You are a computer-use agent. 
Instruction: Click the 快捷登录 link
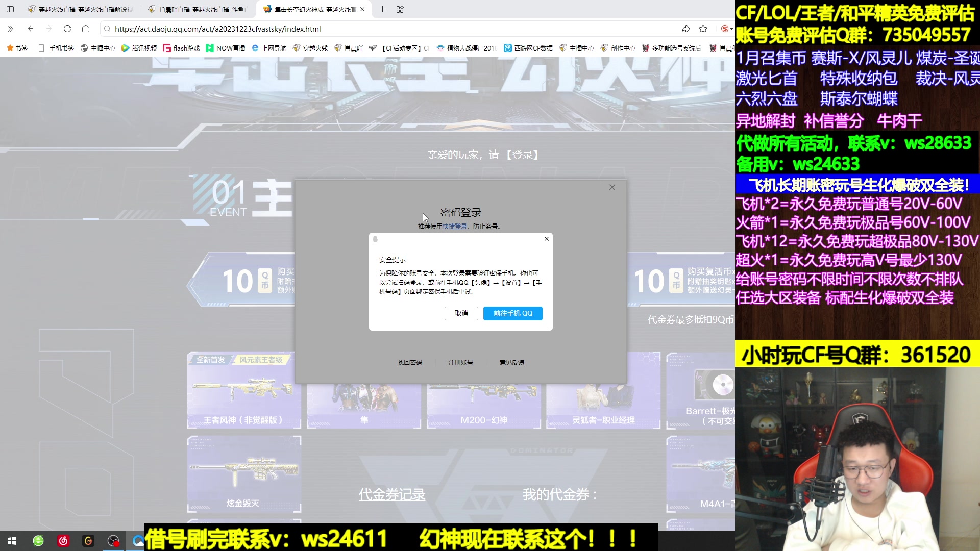tap(455, 226)
